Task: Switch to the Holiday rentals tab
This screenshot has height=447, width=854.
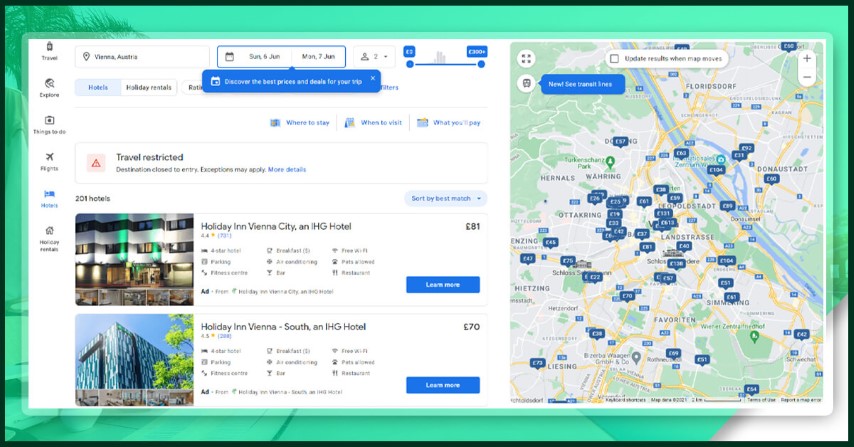Action: click(x=149, y=87)
